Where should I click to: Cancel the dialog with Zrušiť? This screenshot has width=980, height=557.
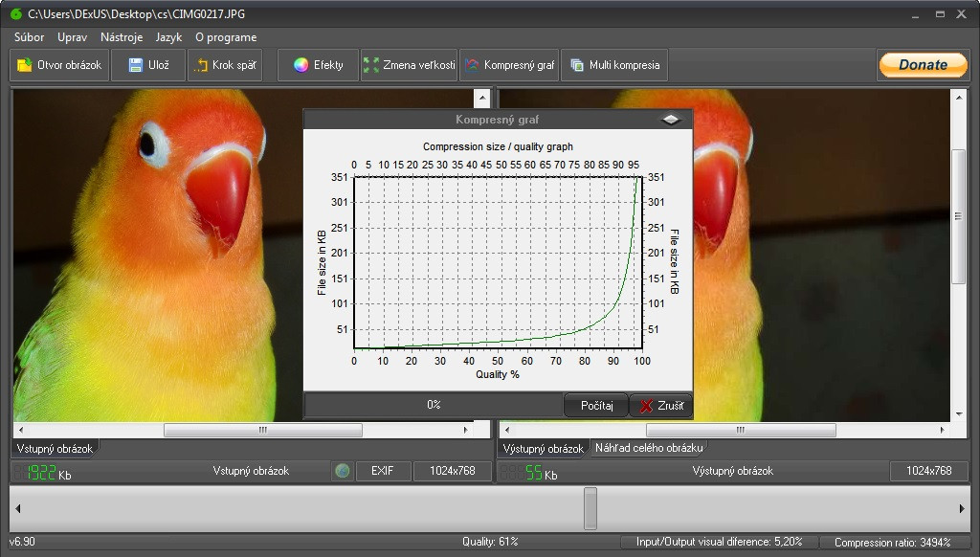(x=661, y=406)
